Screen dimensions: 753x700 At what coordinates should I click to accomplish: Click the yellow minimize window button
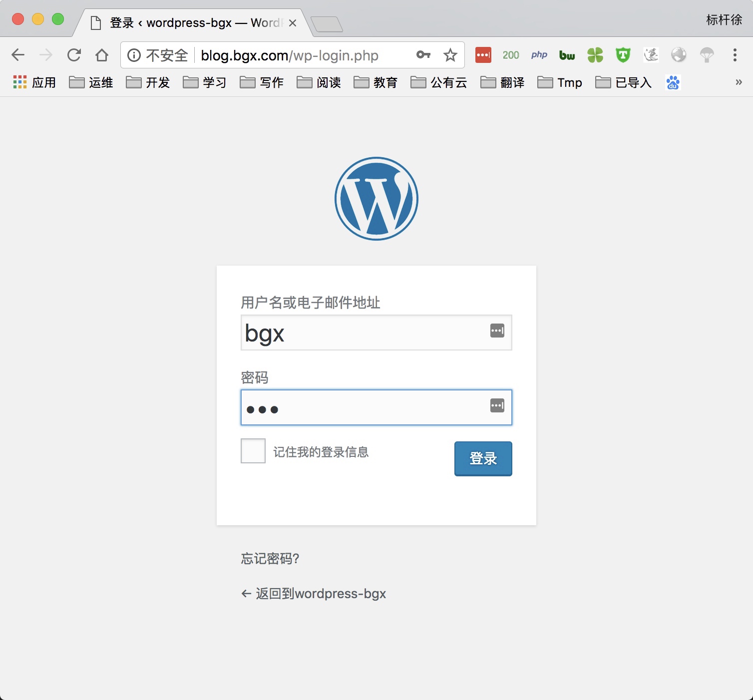coord(38,19)
